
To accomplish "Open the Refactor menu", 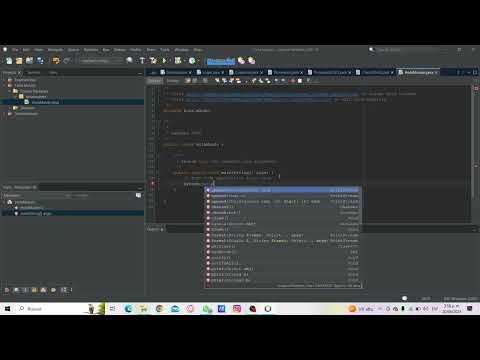I will coord(91,50).
